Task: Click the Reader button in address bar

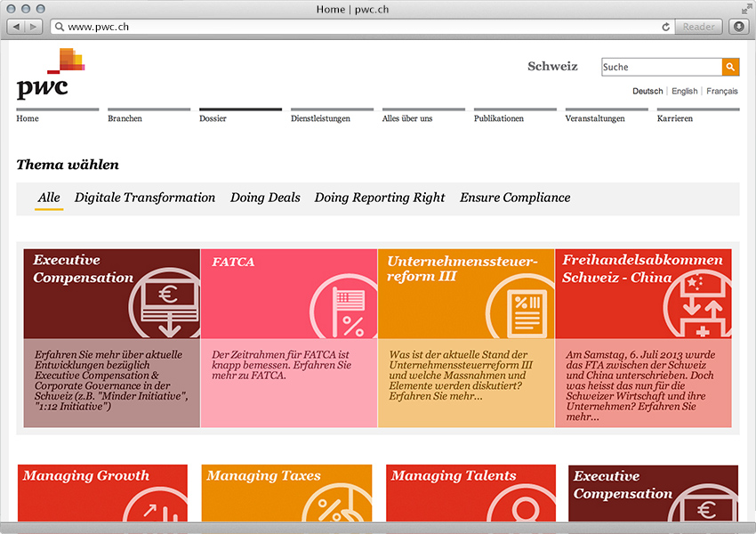Action: pyautogui.click(x=698, y=27)
